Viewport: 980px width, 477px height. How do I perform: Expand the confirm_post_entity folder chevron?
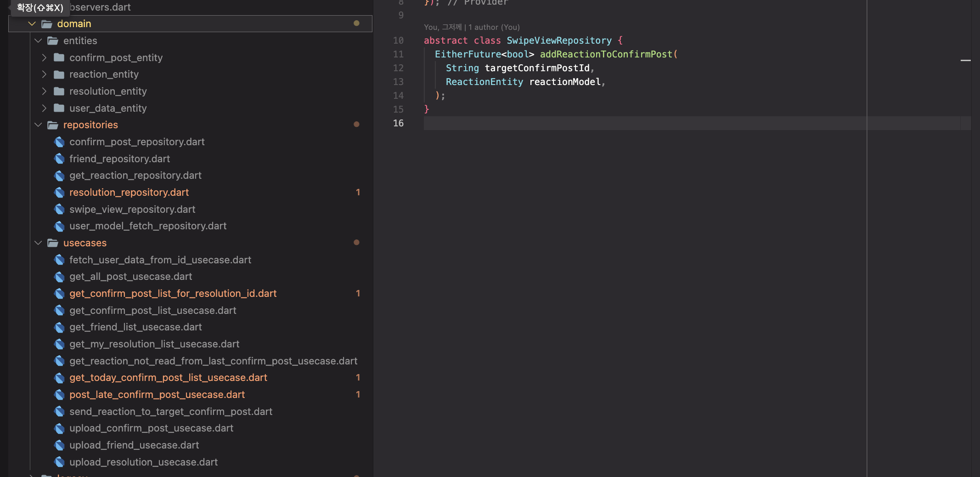[x=44, y=57]
